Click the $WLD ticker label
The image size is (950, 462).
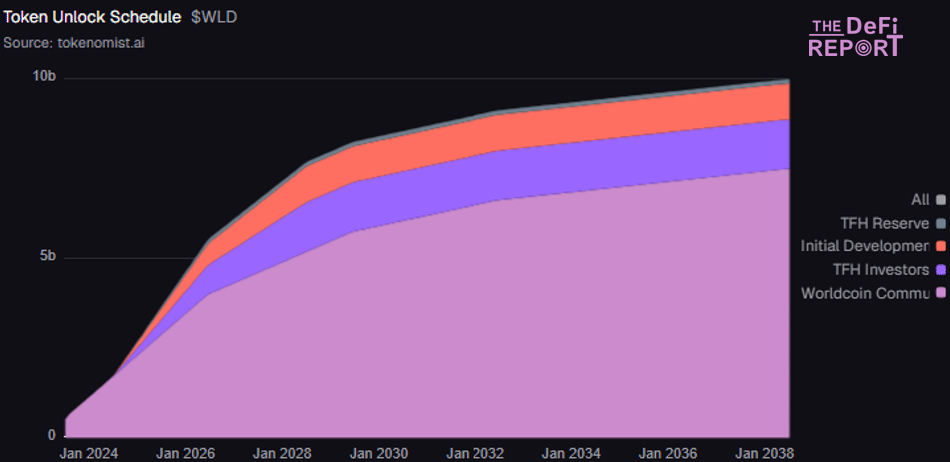[x=214, y=18]
